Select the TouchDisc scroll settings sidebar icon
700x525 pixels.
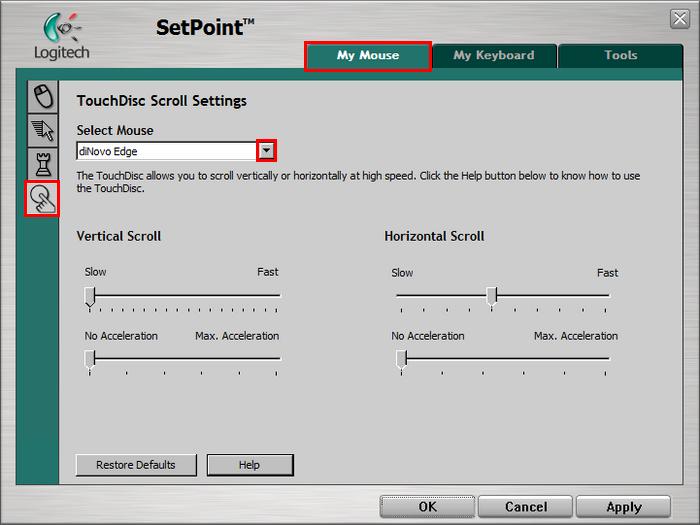42,199
